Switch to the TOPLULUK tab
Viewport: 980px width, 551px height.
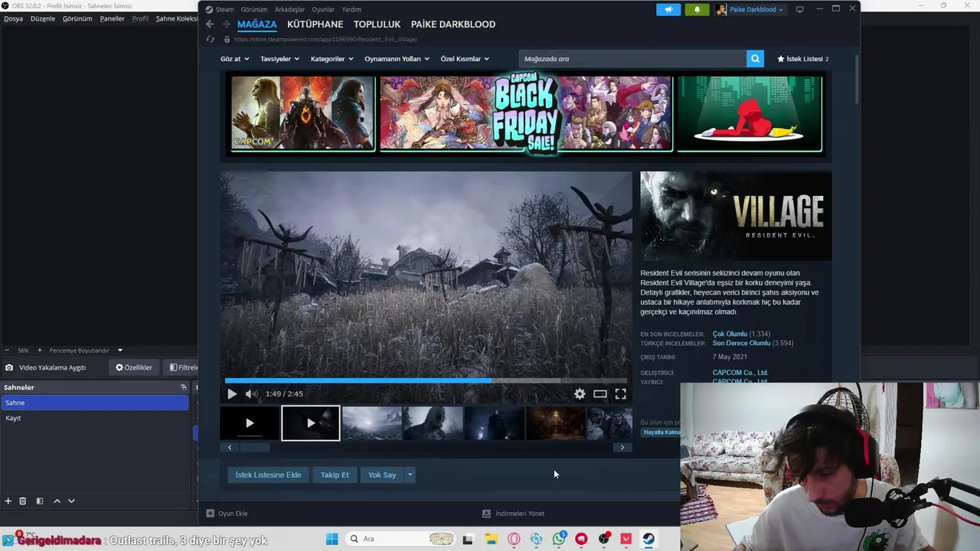(x=377, y=24)
